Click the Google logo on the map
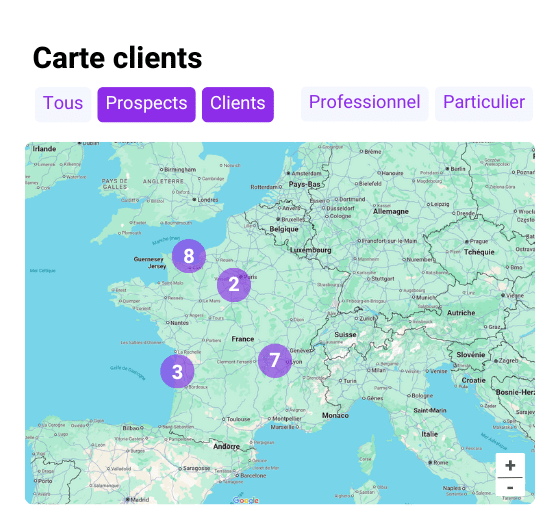Image resolution: width=560 pixels, height=530 pixels. [x=246, y=500]
